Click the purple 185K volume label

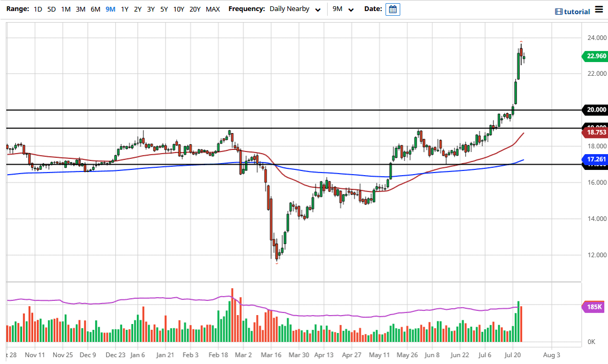pos(594,307)
